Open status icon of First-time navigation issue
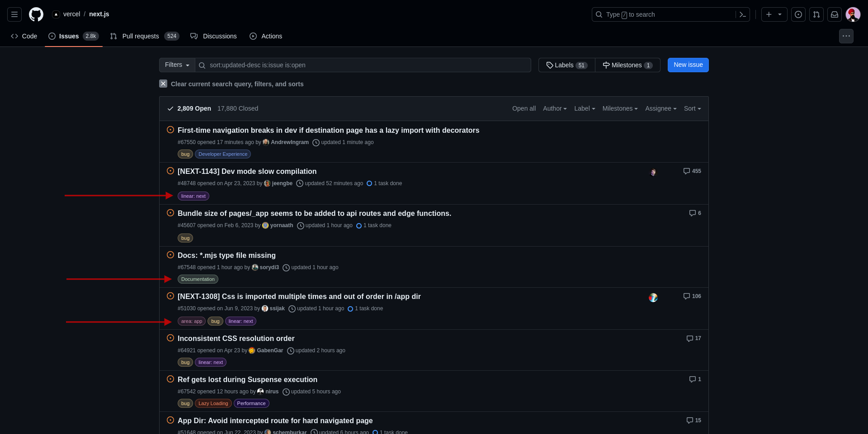 (x=170, y=130)
